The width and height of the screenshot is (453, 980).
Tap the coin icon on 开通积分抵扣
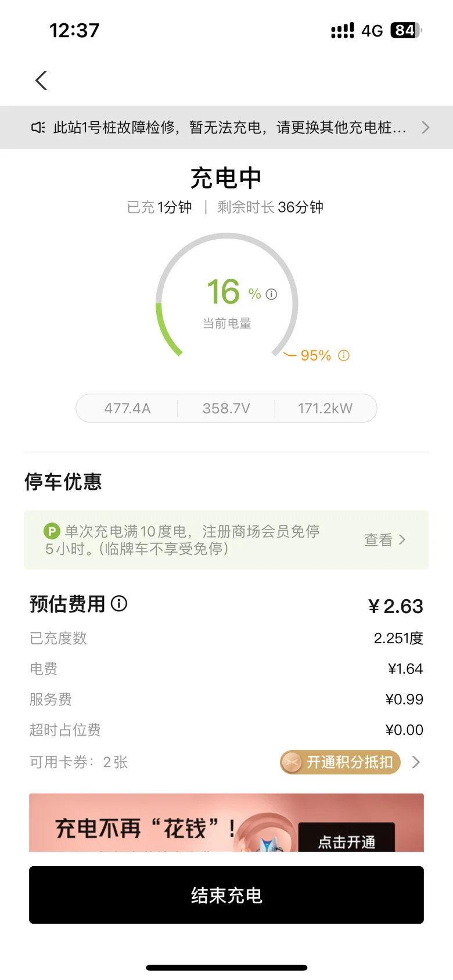(x=292, y=762)
